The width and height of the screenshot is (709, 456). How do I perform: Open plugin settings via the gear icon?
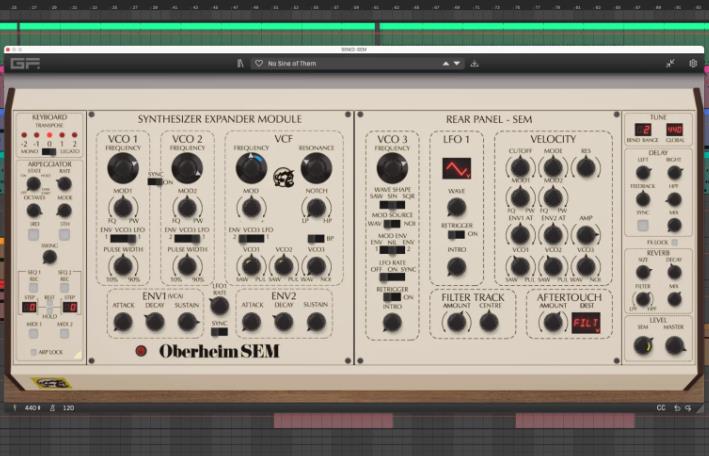tap(693, 64)
